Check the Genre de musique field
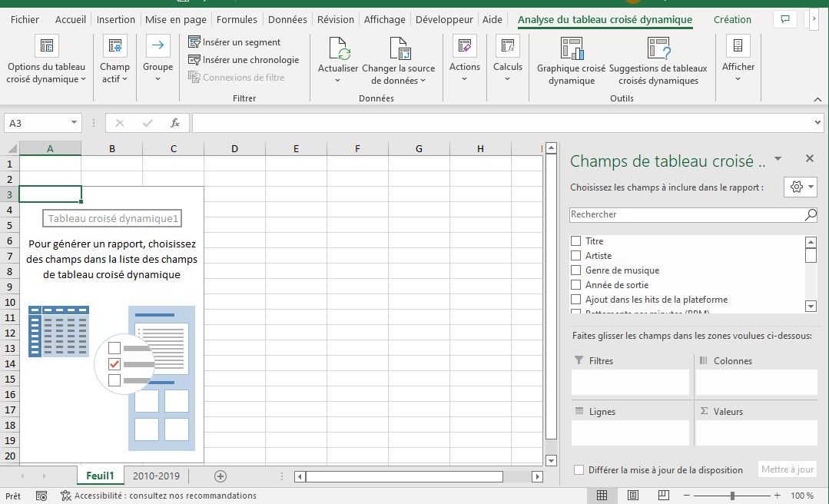 [576, 270]
